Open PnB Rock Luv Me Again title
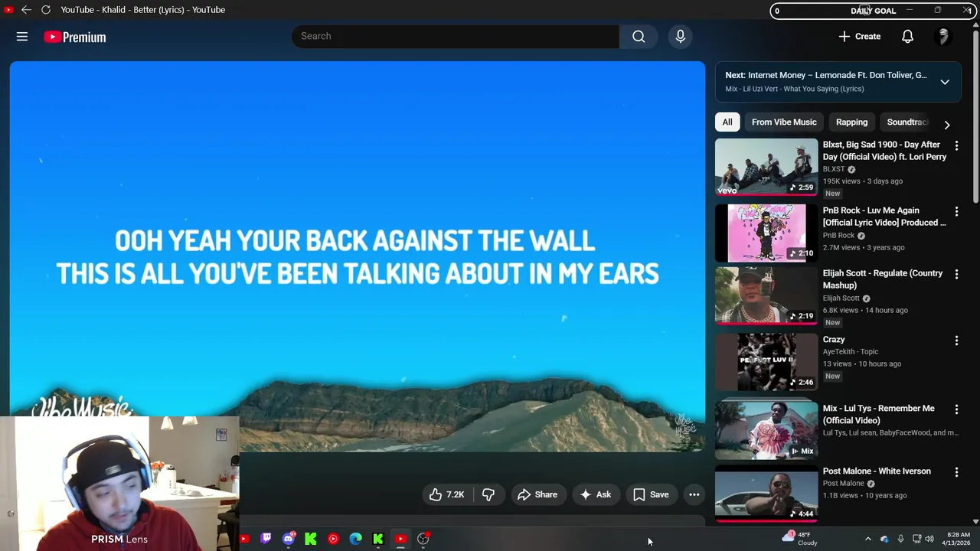The width and height of the screenshot is (980, 551). click(x=884, y=217)
